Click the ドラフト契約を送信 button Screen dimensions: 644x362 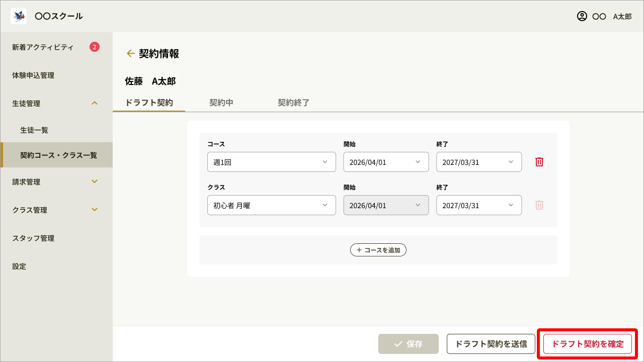click(x=491, y=343)
